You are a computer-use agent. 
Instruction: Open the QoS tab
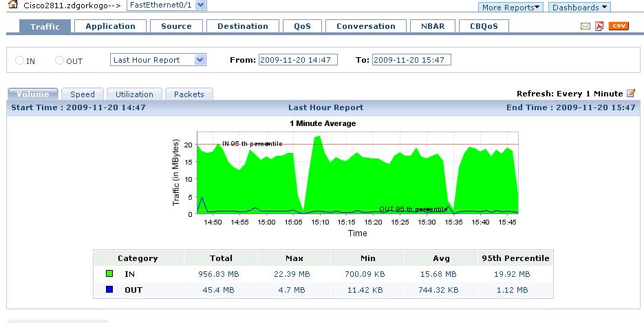tap(302, 26)
